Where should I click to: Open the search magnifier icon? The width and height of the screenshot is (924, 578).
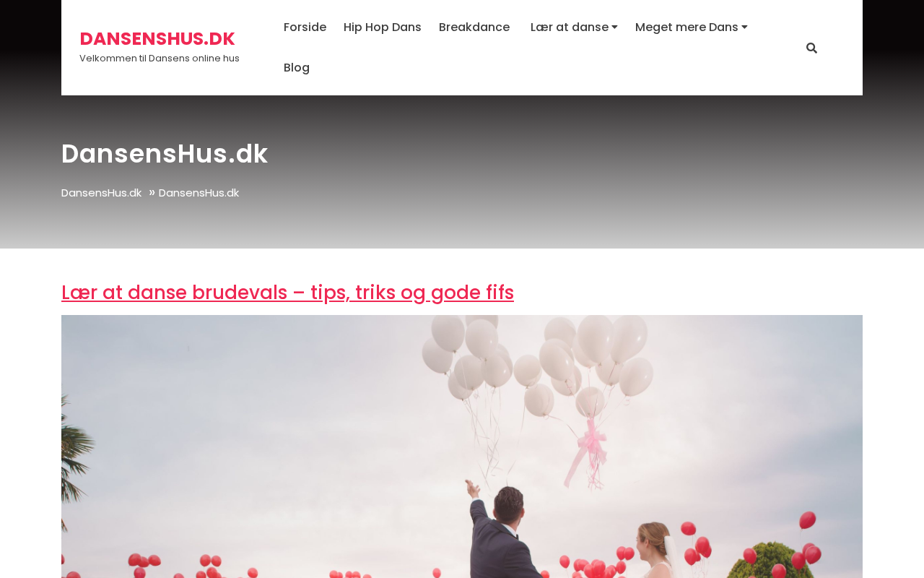pos(811,48)
